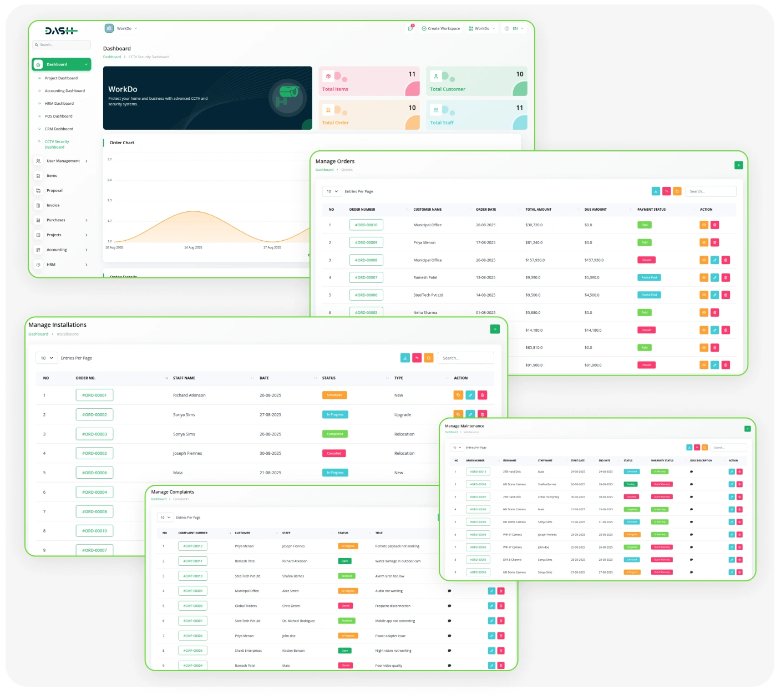Open entries per page dropdown in Manage Installations

click(47, 358)
